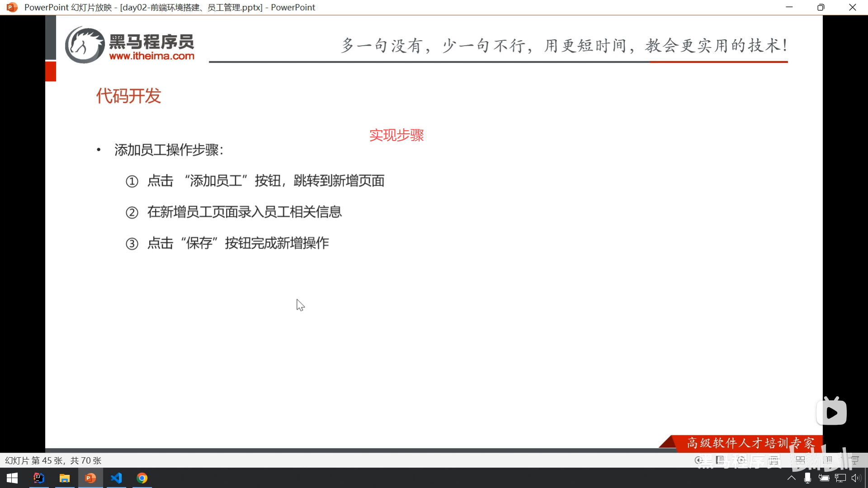The width and height of the screenshot is (868, 488).
Task: Go to previous slide using status bar arrow
Action: (698, 460)
